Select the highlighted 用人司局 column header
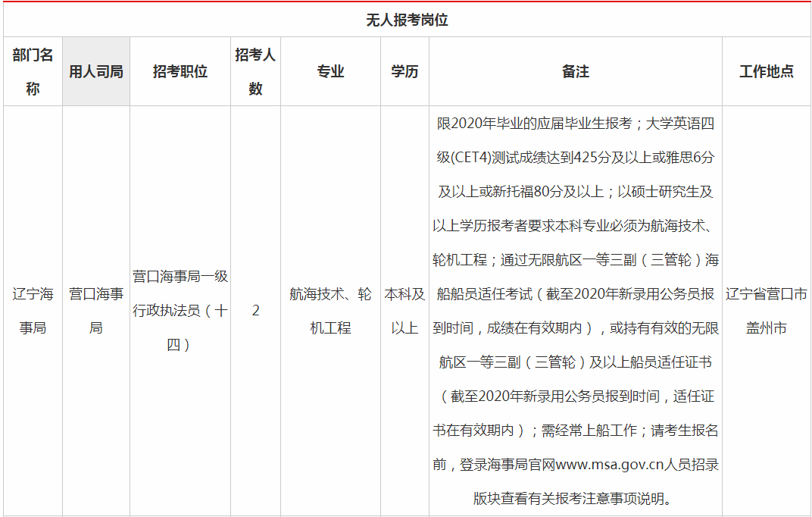Viewport: 812px width, 517px height. 96,71
